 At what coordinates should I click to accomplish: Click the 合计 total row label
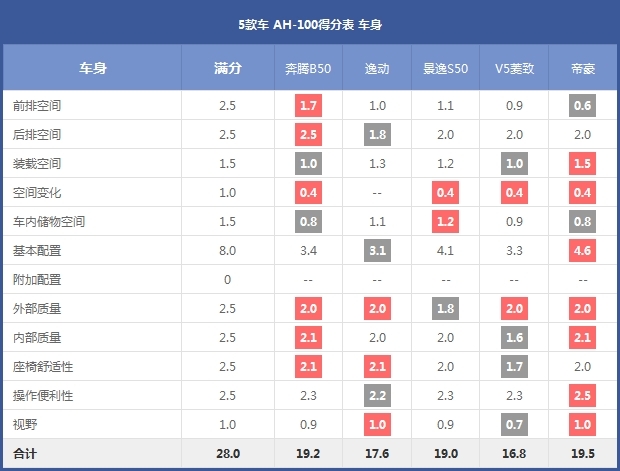tap(25, 453)
